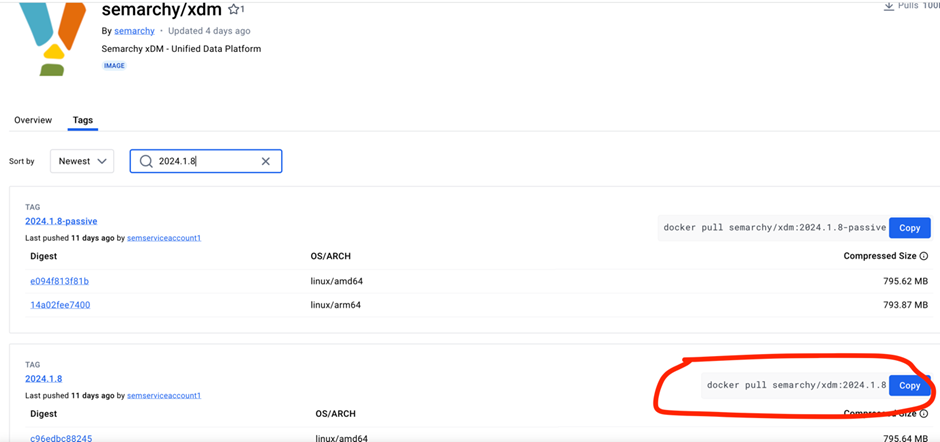Screen dimensions: 940x442
Task: Click the Semarchy xDM - Unified Data Platform description
Action: (x=182, y=49)
